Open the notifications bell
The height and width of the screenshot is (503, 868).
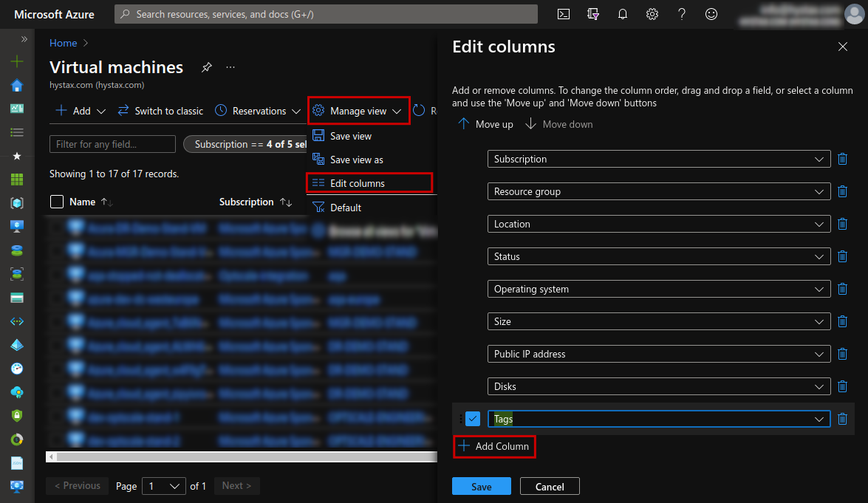coord(623,14)
